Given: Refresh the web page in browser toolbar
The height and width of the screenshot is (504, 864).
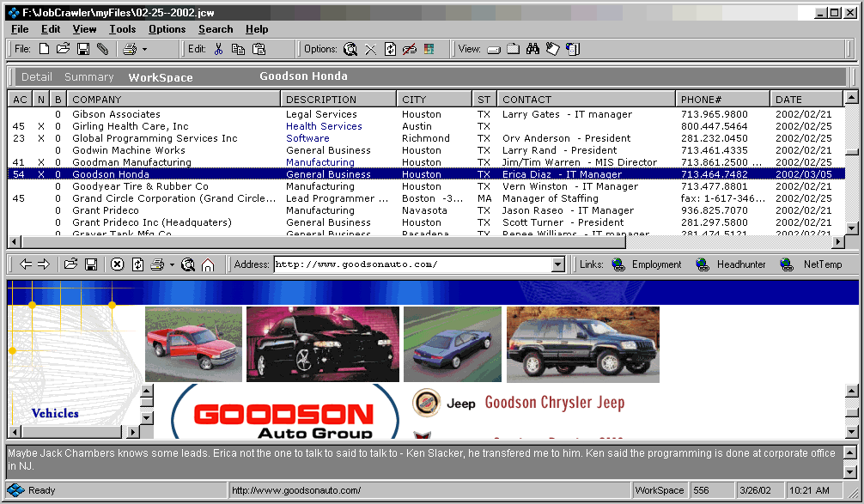Looking at the screenshot, I should coord(137,264).
